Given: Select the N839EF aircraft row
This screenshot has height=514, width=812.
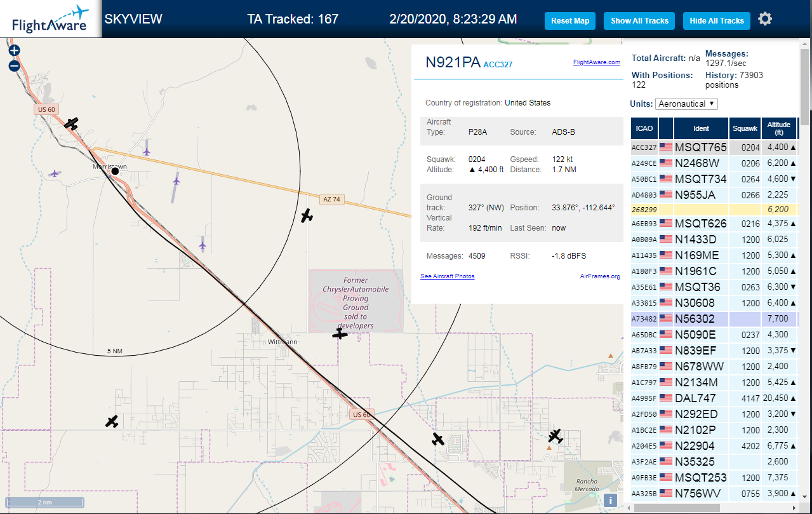Looking at the screenshot, I should (x=714, y=351).
